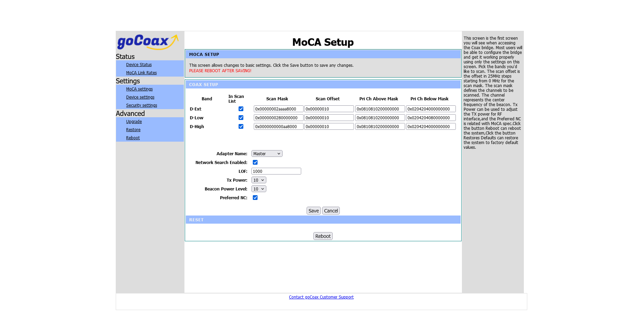Go to Device settings

140,97
